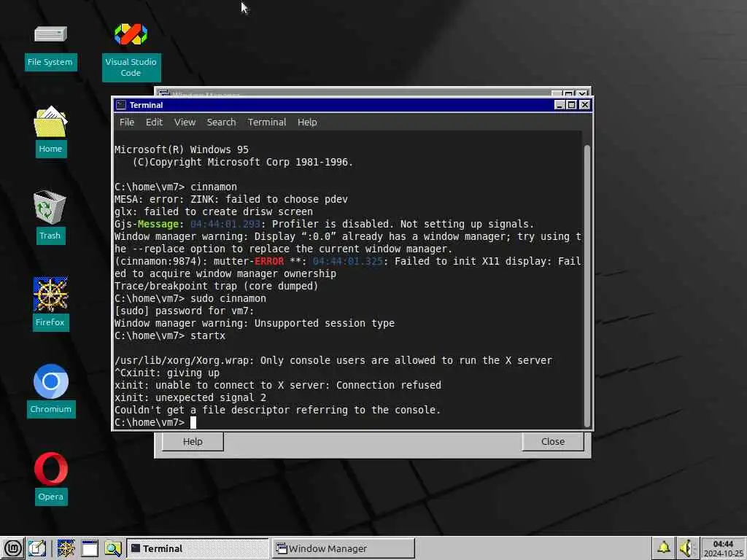The width and height of the screenshot is (747, 560).
Task: Click the ship wheel browser taskbar launcher
Action: point(66,548)
